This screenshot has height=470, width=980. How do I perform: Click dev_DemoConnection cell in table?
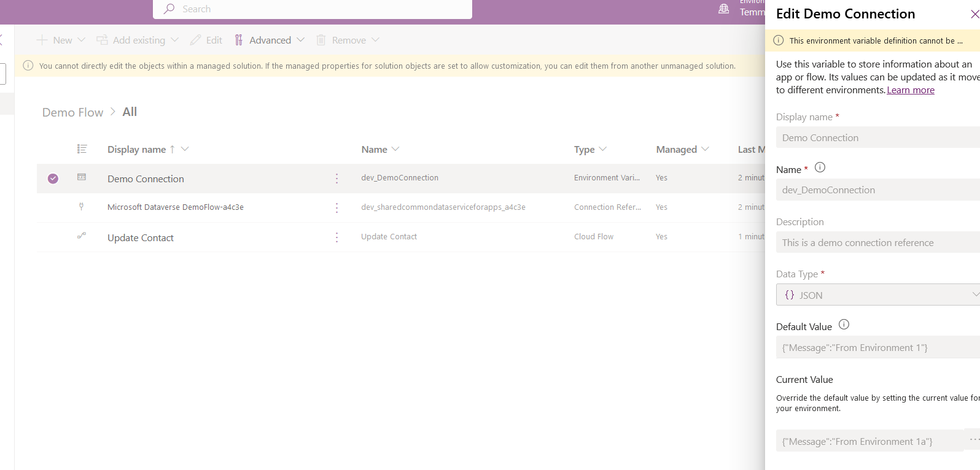(x=400, y=177)
